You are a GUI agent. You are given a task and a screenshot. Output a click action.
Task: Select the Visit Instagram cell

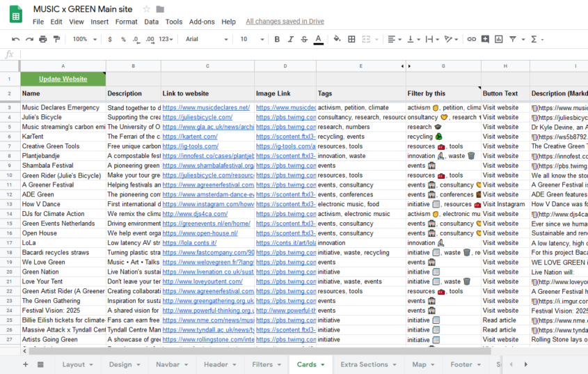tap(505, 204)
